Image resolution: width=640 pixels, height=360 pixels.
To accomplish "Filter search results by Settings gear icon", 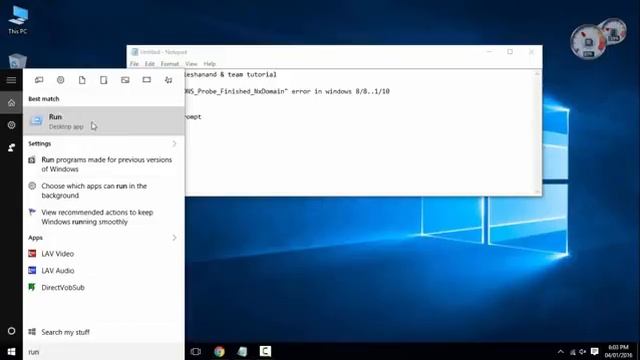I will [60, 80].
